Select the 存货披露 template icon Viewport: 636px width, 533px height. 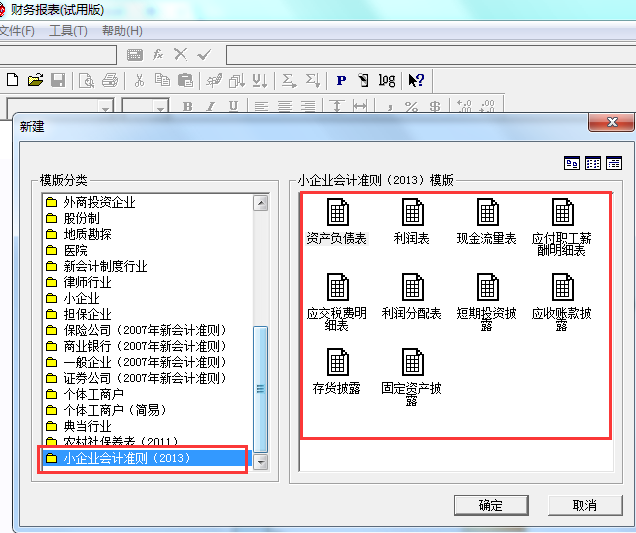click(337, 363)
